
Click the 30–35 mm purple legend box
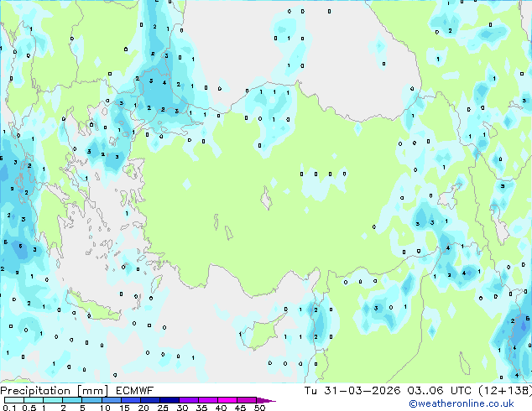click(188, 400)
